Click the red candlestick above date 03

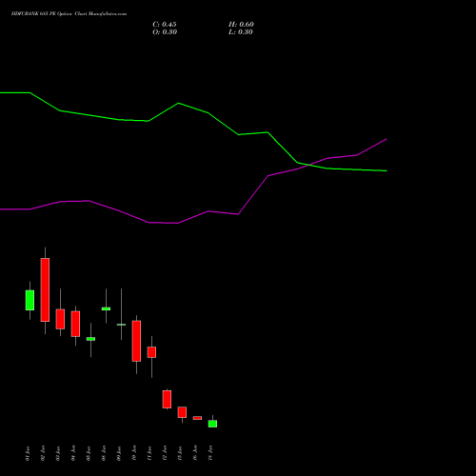(x=60, y=319)
